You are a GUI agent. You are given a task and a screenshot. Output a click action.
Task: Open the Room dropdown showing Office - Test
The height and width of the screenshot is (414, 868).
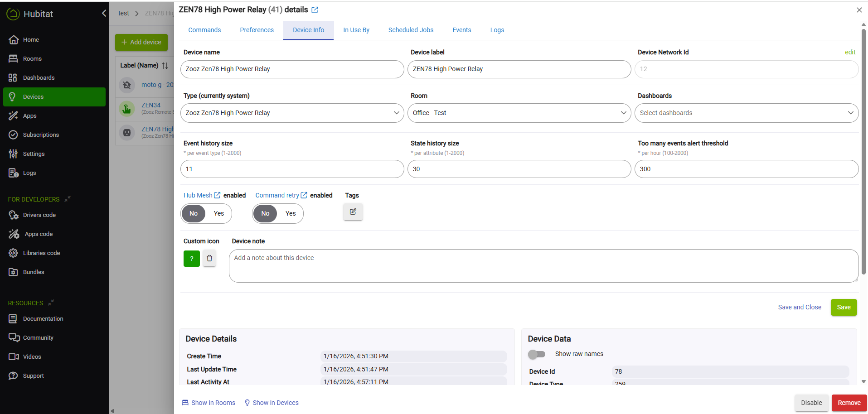(519, 113)
